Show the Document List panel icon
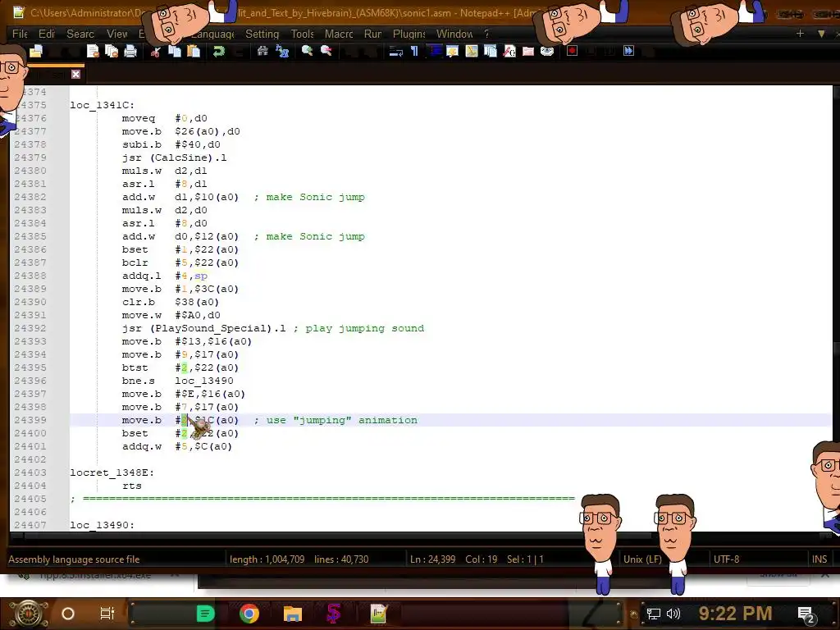This screenshot has height=630, width=840. point(491,52)
